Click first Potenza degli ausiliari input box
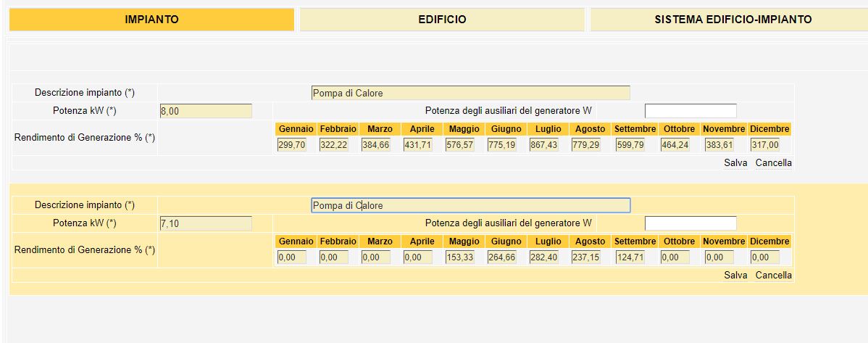This screenshot has height=343, width=868. (690, 111)
